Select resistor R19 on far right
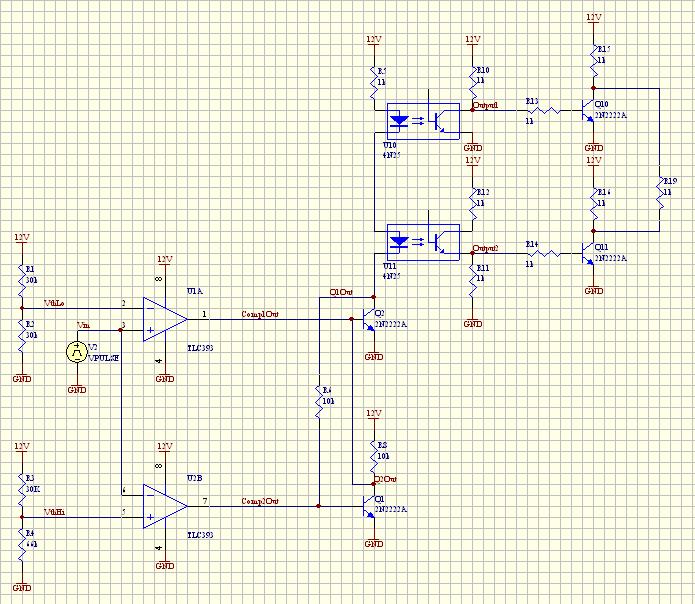Image resolution: width=695 pixels, height=604 pixels. 660,192
